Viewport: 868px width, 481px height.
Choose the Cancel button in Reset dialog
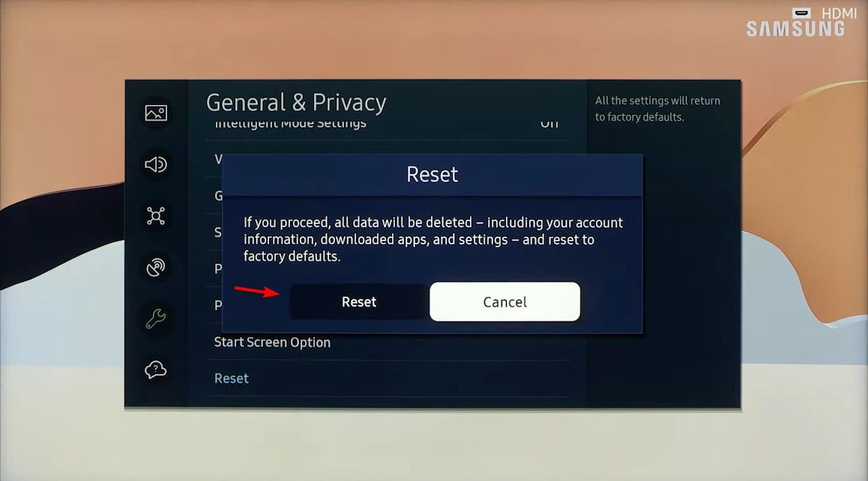pos(505,302)
